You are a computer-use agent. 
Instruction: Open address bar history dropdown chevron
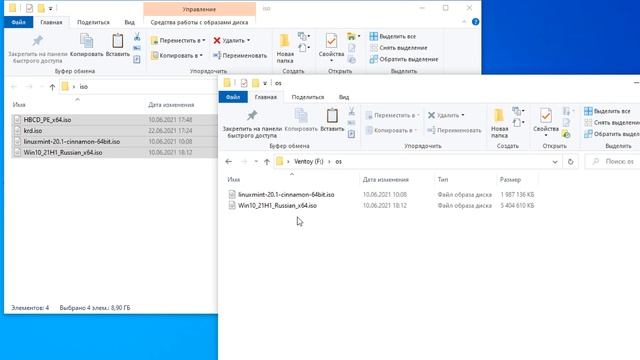pyautogui.click(x=555, y=162)
